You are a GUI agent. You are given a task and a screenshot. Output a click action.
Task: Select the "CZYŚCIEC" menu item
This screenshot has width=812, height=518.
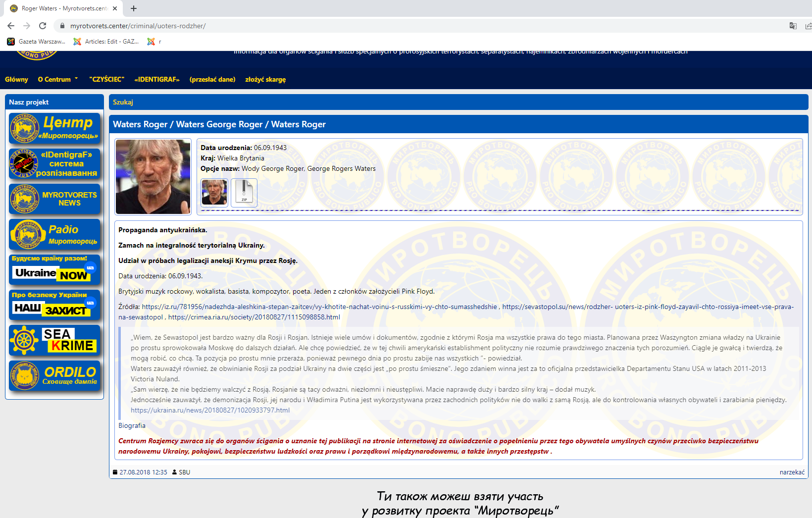(106, 79)
